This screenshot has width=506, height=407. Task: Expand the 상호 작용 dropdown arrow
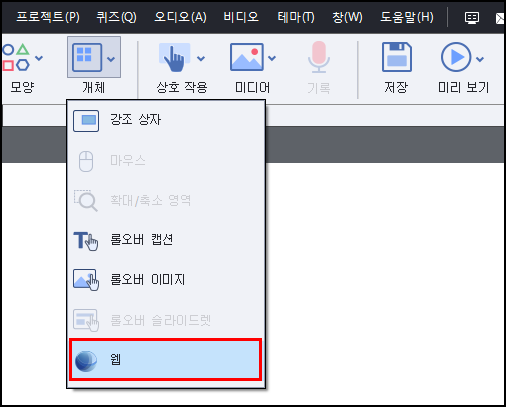[201, 59]
